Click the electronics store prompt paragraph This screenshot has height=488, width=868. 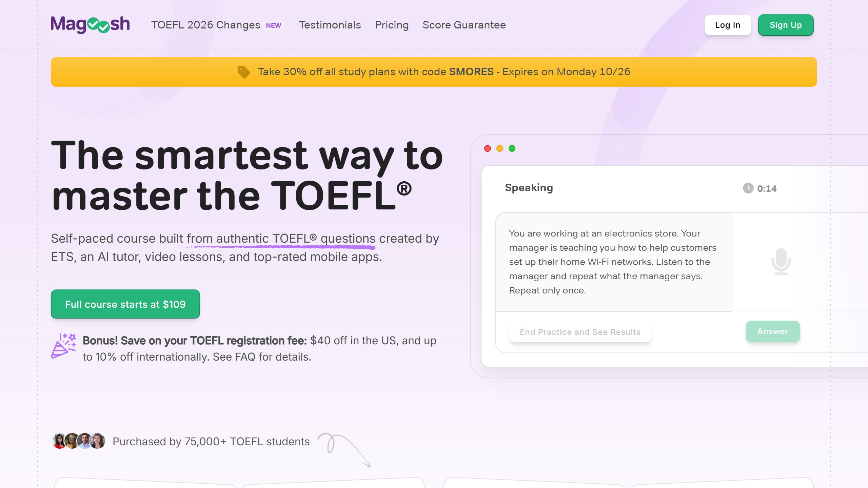pos(613,262)
